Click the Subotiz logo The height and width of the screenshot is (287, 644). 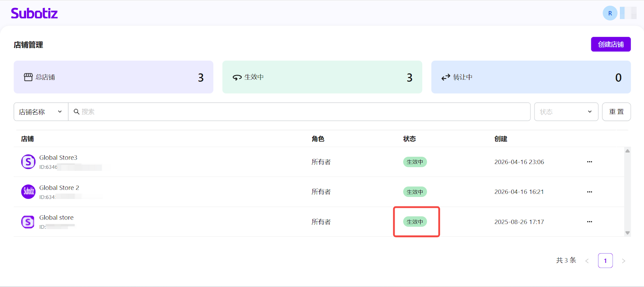click(x=34, y=13)
